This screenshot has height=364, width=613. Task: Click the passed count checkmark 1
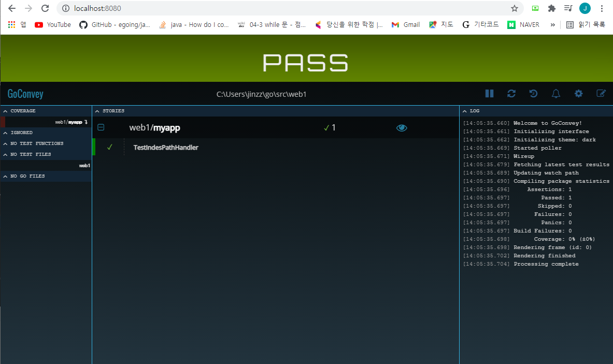pyautogui.click(x=330, y=128)
